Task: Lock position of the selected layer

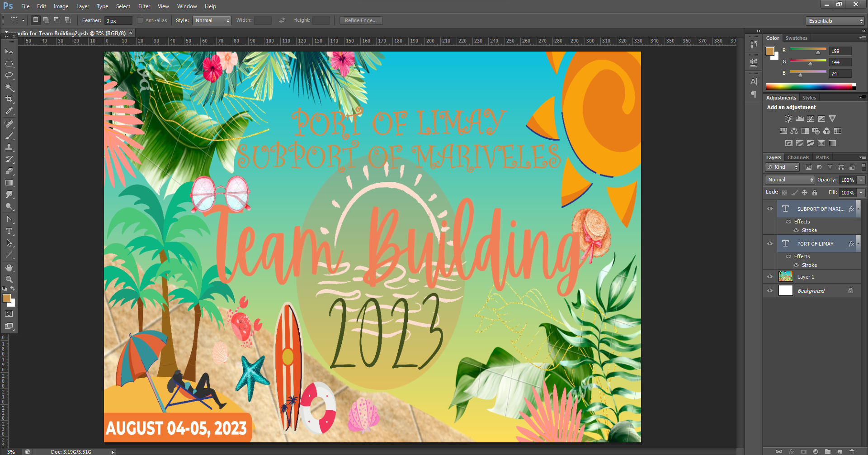Action: pos(805,193)
